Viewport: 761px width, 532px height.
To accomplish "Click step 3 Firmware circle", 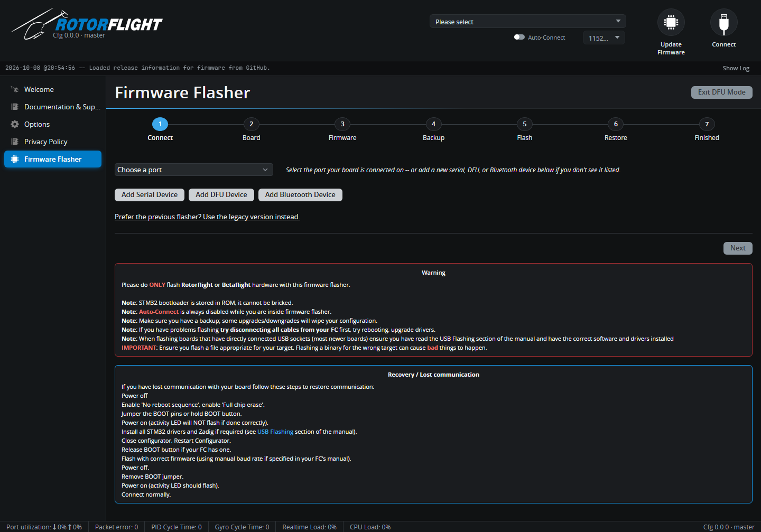I will [342, 124].
